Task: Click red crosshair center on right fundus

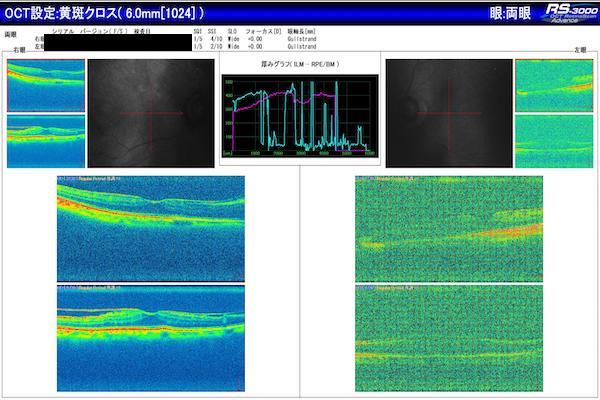Action: pos(151,112)
